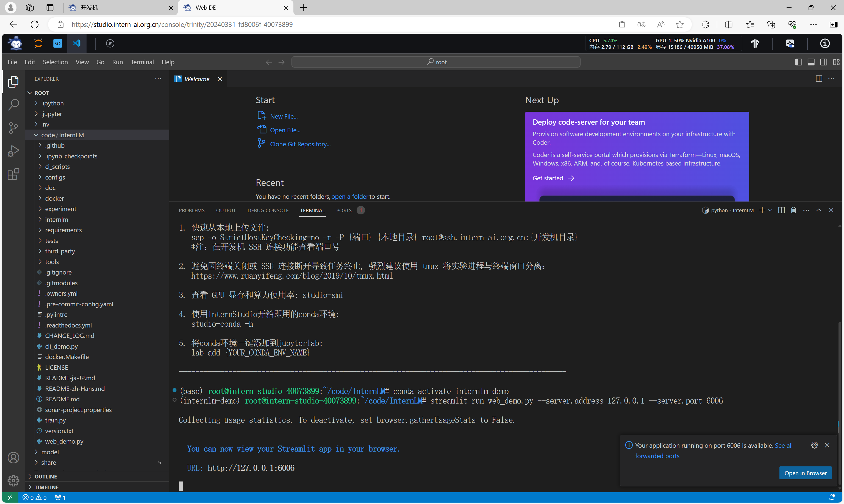Open the File menu
844x504 pixels.
click(x=12, y=62)
